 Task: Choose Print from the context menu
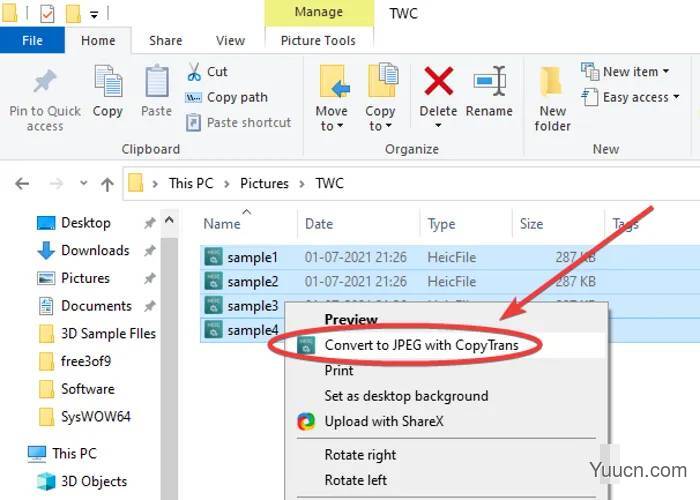coord(446,371)
